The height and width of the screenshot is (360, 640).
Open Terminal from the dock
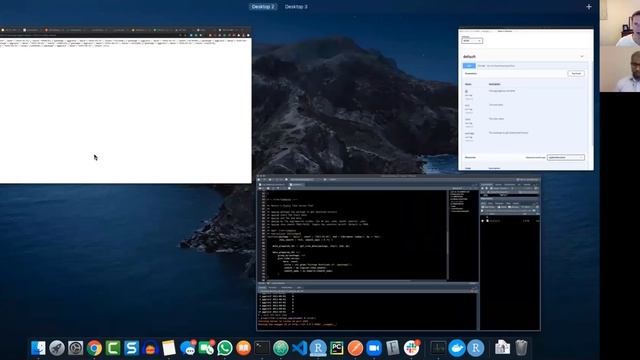[262, 348]
